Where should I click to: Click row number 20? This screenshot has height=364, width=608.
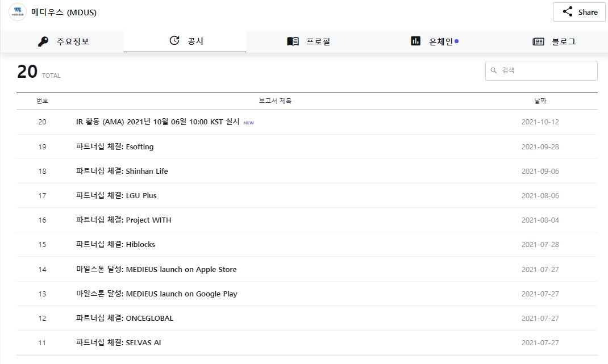pos(42,122)
